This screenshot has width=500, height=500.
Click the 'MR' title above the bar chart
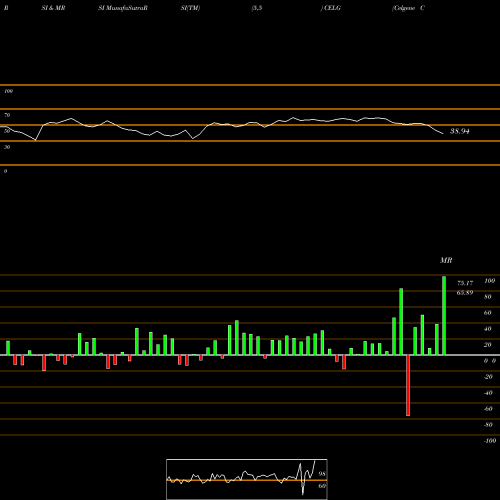tap(446, 260)
